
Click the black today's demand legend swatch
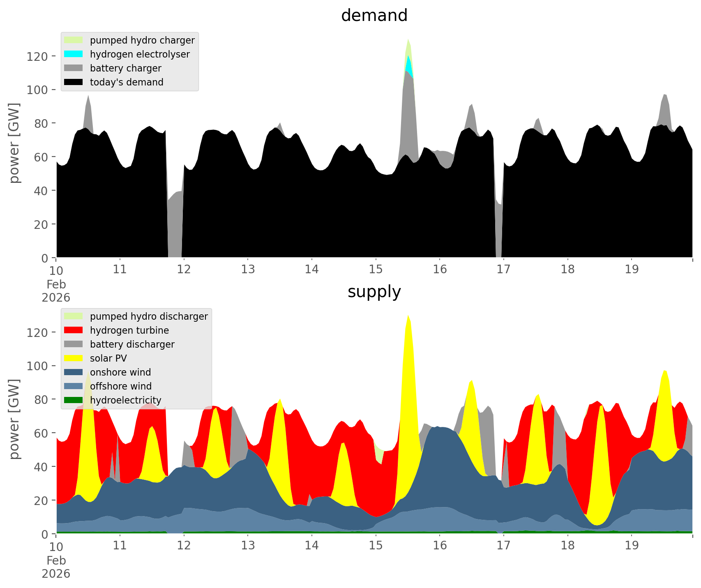coord(74,82)
